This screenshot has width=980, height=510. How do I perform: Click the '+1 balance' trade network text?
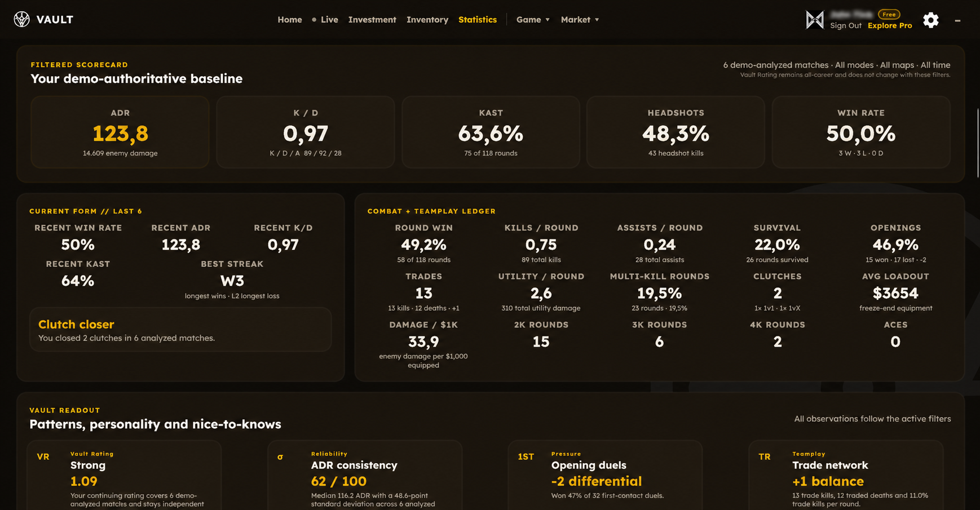click(x=828, y=481)
